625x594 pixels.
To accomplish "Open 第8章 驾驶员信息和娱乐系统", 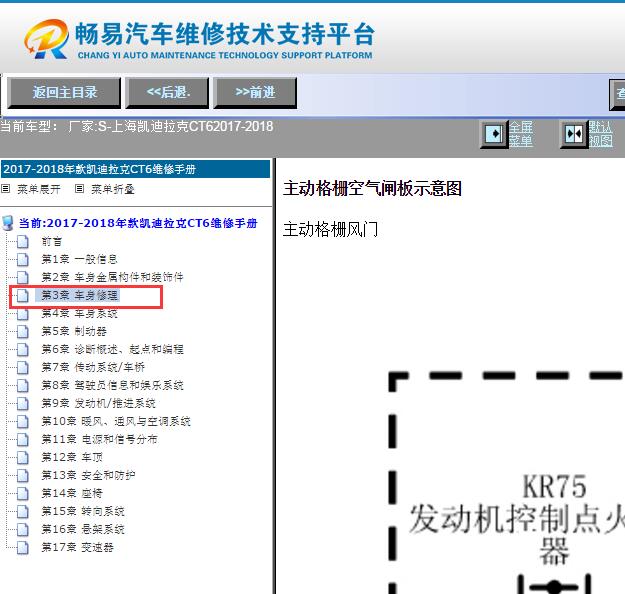I will (x=112, y=385).
